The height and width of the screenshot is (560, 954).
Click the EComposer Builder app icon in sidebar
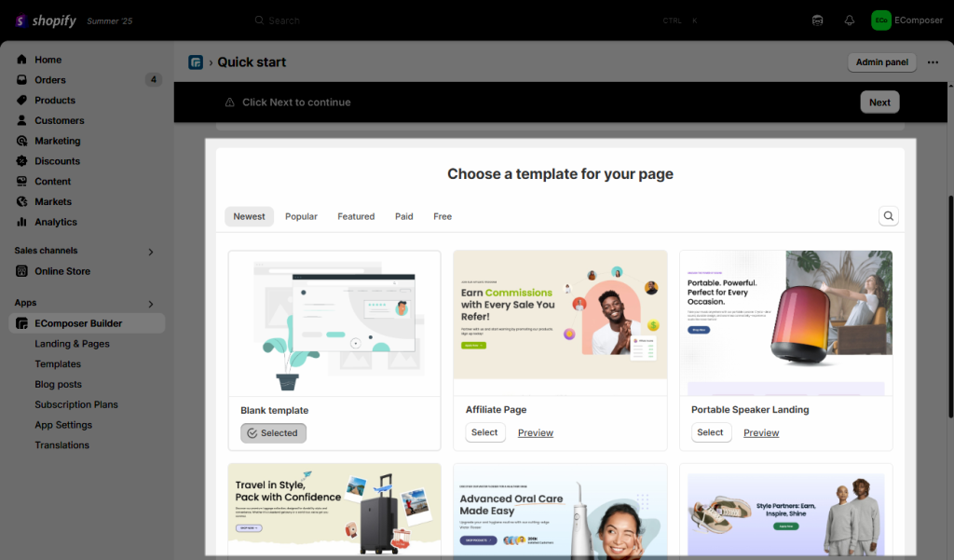[x=22, y=323]
